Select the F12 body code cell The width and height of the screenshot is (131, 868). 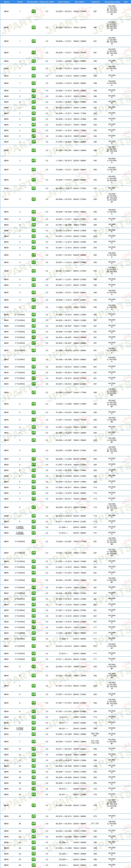pyautogui.click(x=95, y=722)
